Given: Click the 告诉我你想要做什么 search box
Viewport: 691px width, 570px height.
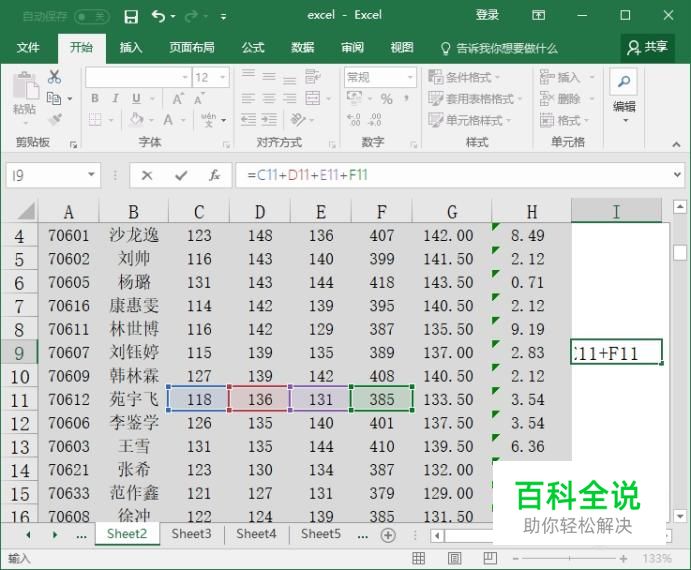Looking at the screenshot, I should pyautogui.click(x=499, y=48).
